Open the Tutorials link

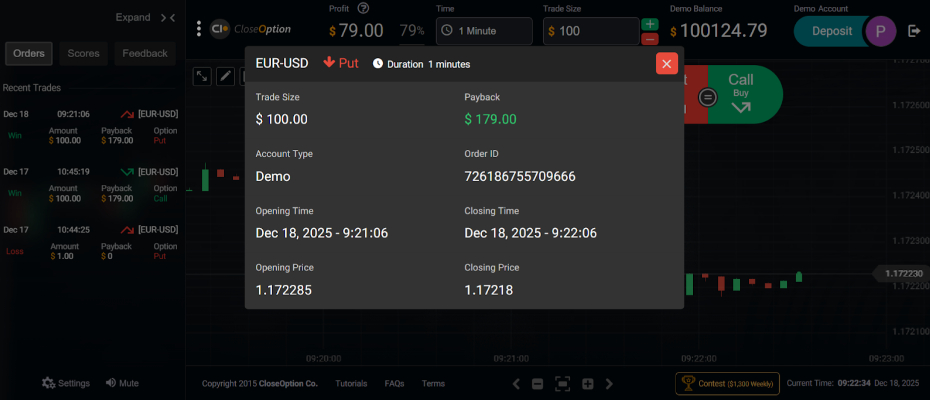coord(351,383)
